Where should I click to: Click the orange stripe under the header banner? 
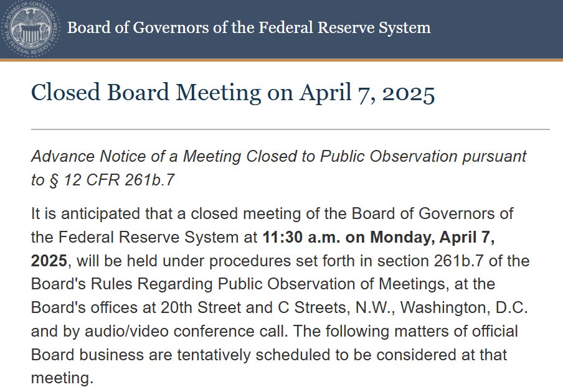(281, 60)
